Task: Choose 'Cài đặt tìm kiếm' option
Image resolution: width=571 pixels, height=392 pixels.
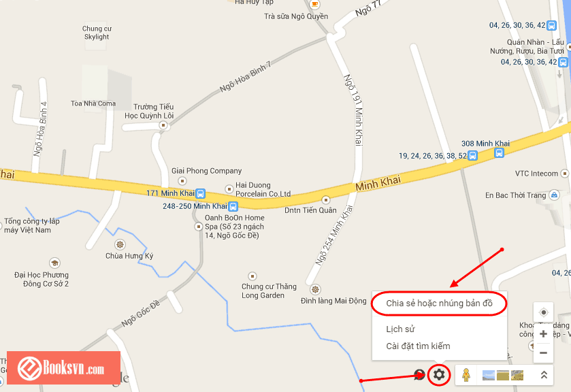Action: point(418,346)
